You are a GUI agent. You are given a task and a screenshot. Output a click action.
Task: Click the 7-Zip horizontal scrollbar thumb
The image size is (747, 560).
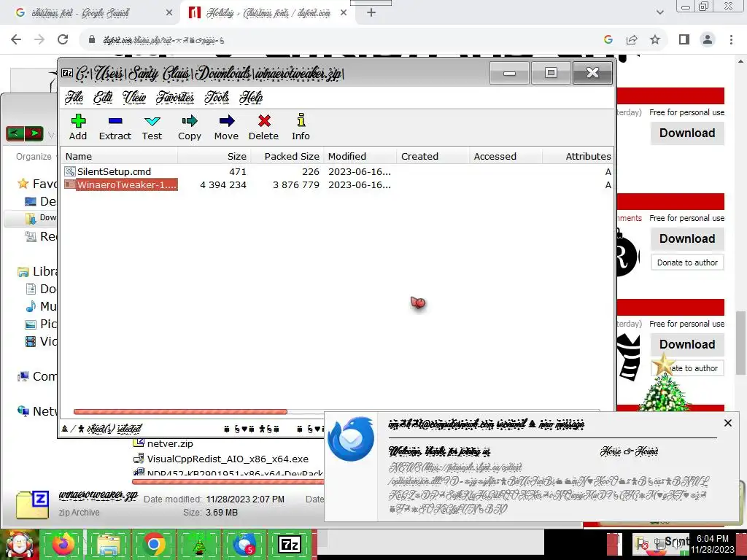click(x=180, y=412)
